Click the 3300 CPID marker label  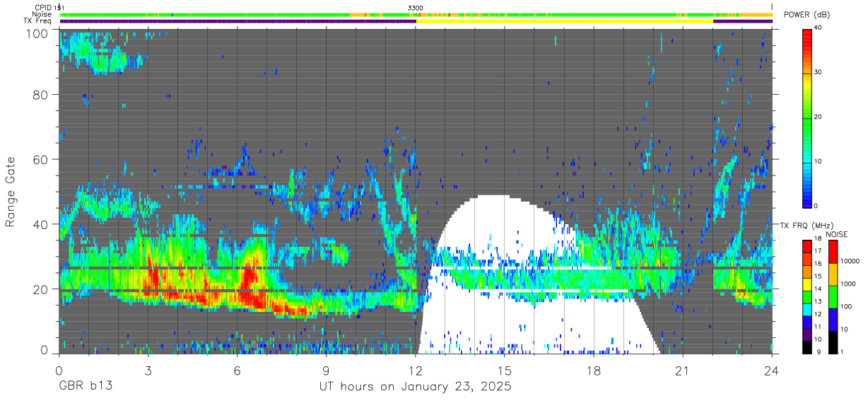[x=416, y=8]
